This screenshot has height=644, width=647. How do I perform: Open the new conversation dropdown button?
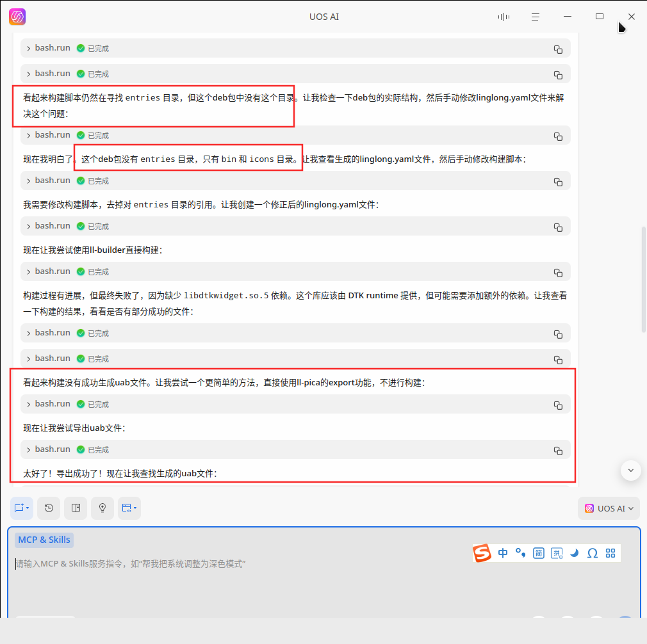21,508
